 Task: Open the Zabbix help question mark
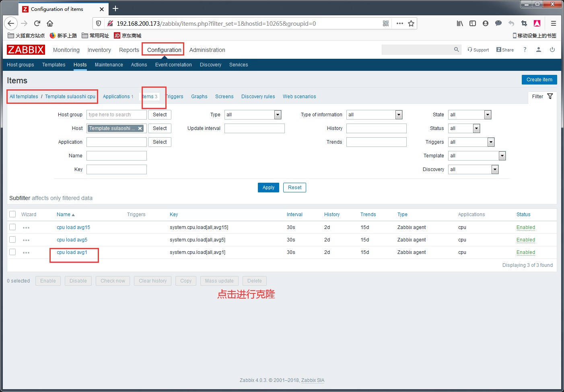525,50
